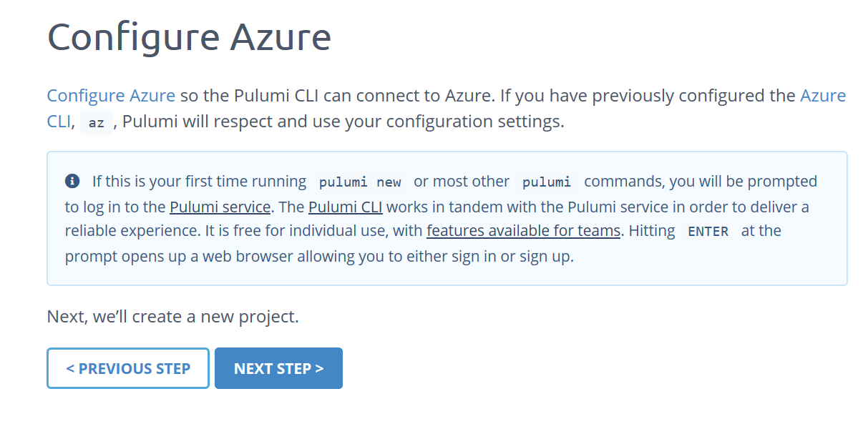Click the NEXT STEP button
Viewport: 868px width, 424px height.
(x=278, y=368)
